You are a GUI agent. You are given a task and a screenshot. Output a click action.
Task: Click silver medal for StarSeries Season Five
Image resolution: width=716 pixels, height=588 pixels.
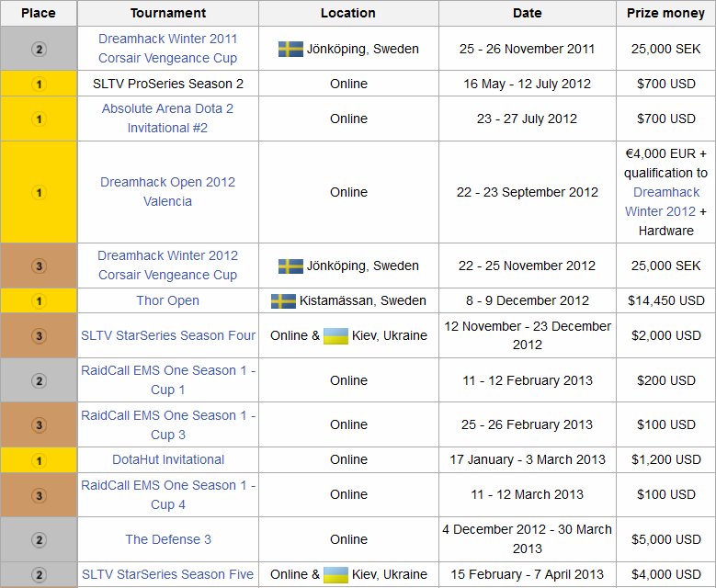tap(39, 575)
